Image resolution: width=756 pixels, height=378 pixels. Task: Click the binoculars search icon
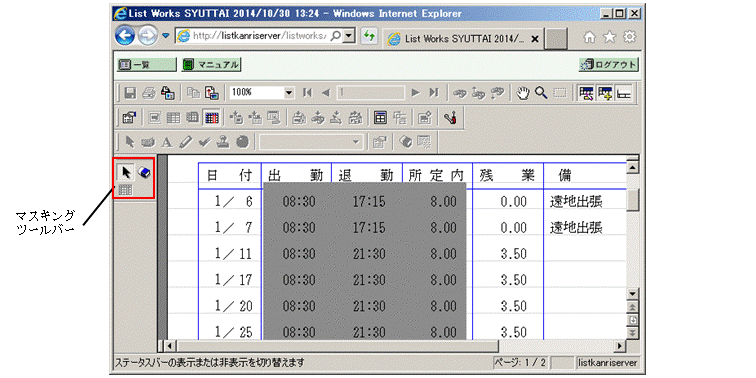tap(459, 93)
